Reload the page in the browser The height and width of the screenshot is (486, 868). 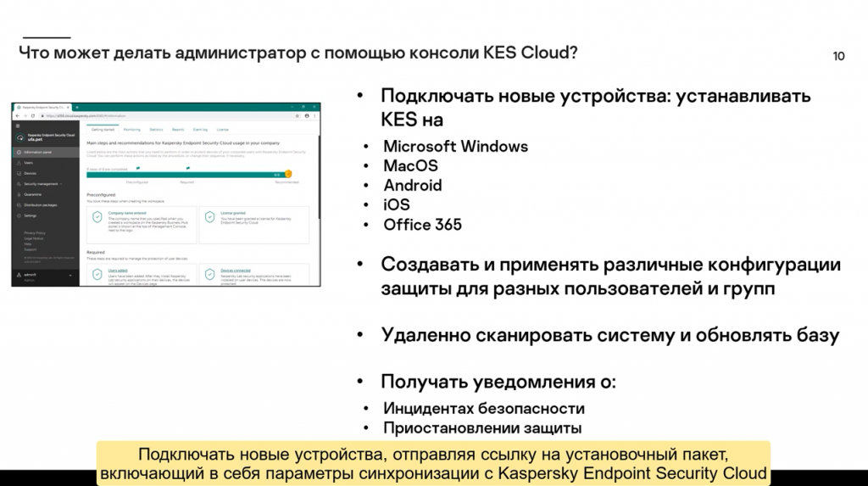(x=33, y=116)
